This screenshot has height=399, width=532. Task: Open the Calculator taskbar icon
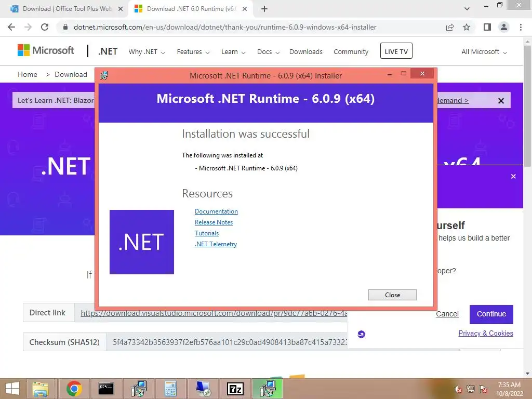170,389
